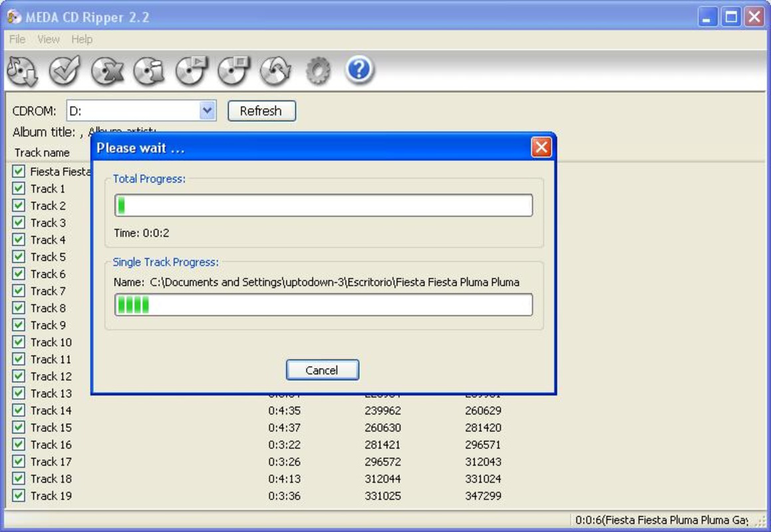Open the View menu

[x=48, y=39]
